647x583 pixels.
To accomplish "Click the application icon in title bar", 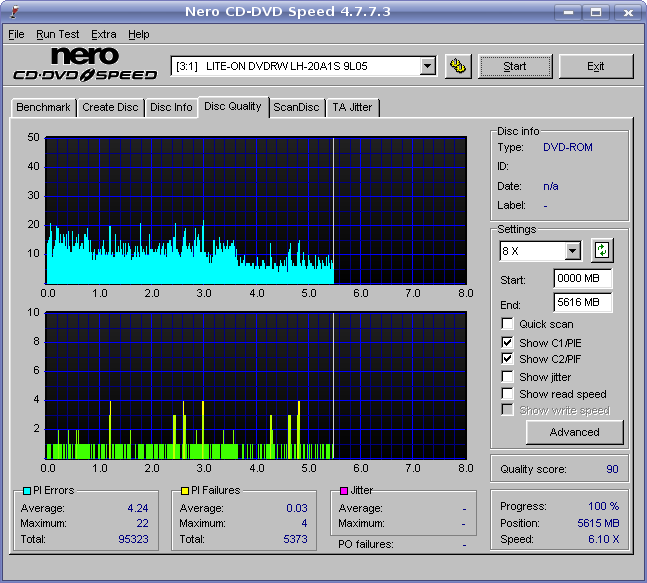I will click(11, 11).
